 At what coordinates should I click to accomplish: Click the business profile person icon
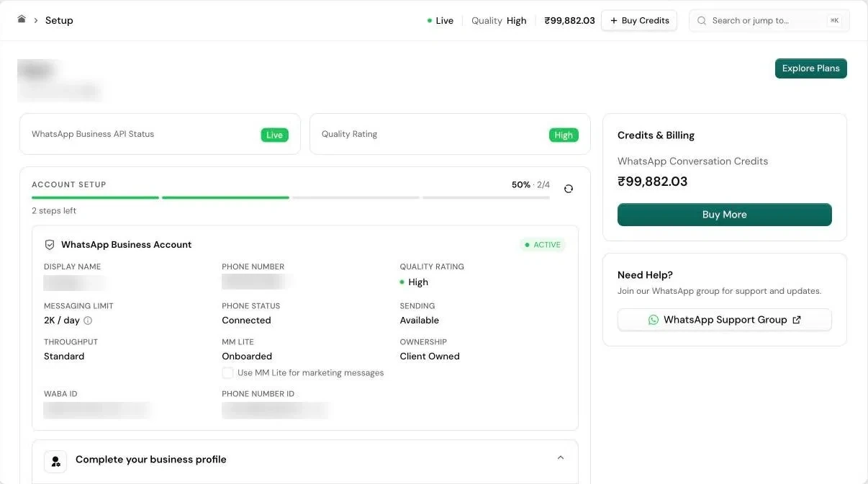tap(55, 461)
